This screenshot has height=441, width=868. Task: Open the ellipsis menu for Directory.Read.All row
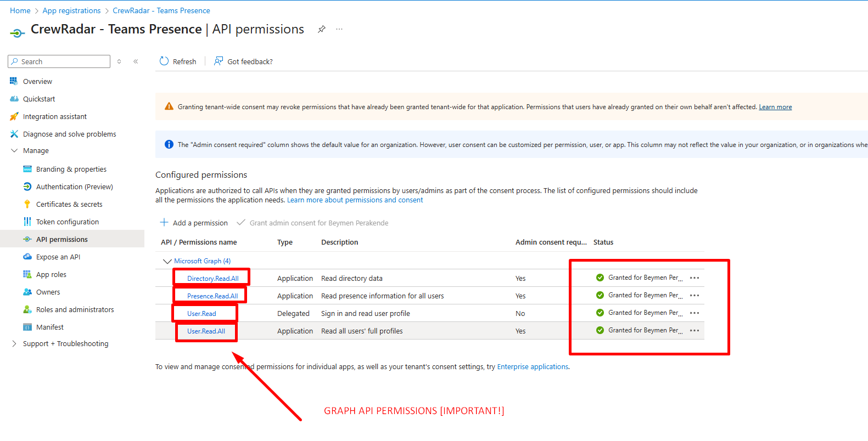[x=695, y=278]
